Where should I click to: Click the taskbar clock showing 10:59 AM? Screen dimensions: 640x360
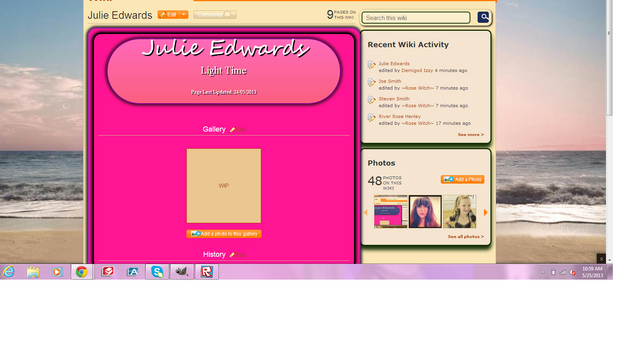(x=592, y=272)
